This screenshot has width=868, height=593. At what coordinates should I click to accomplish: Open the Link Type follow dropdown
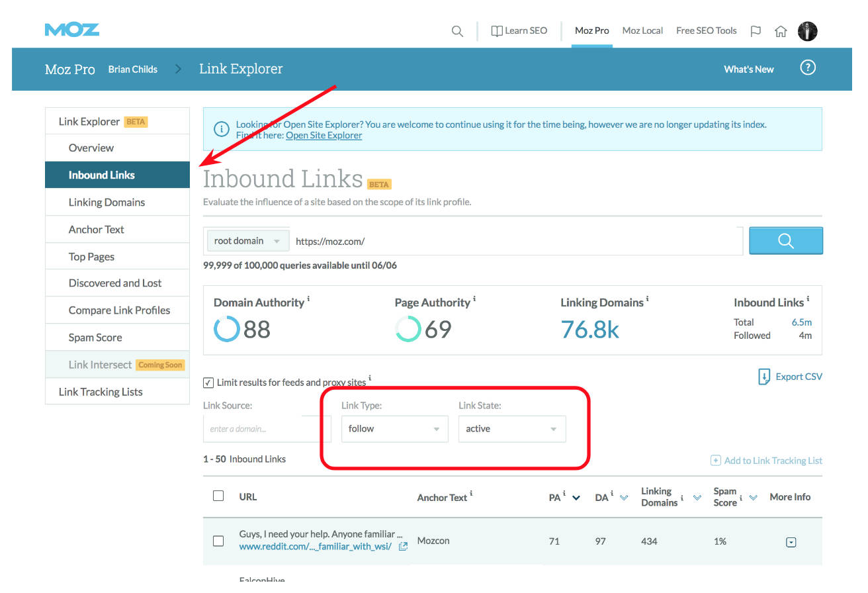(394, 429)
